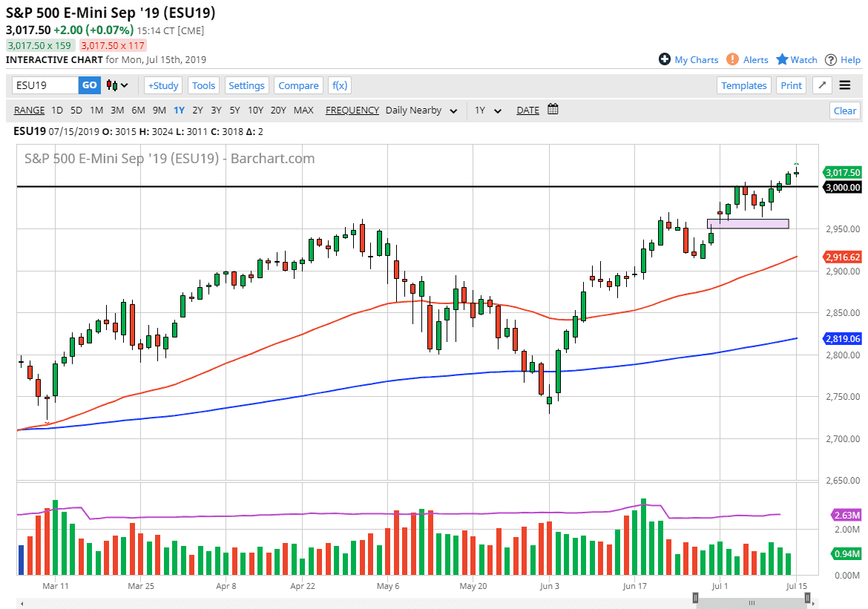
Task: Click inside the ESU19 symbol field
Action: coord(41,85)
